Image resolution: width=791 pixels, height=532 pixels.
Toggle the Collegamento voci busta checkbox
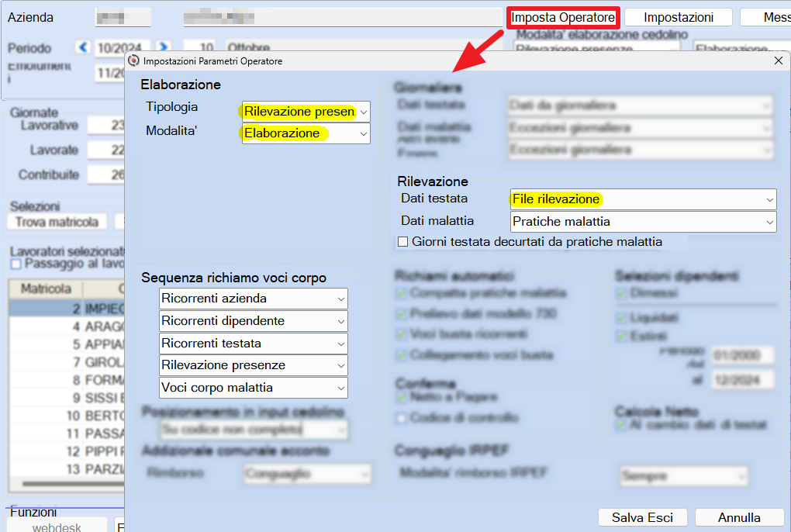point(402,355)
